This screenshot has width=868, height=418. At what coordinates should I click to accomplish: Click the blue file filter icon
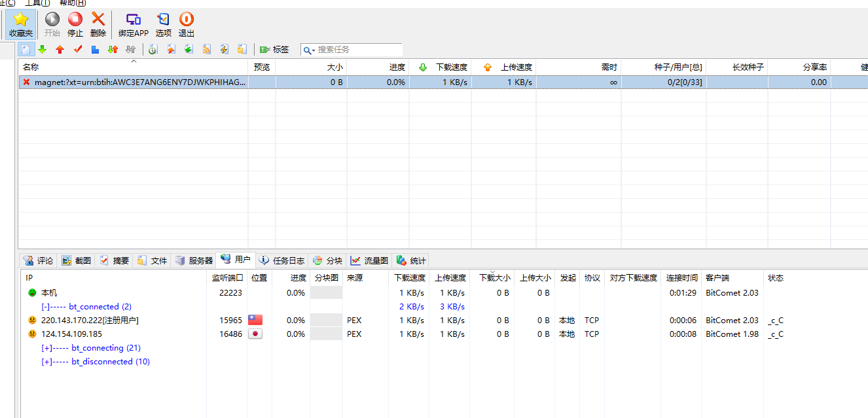tap(96, 49)
